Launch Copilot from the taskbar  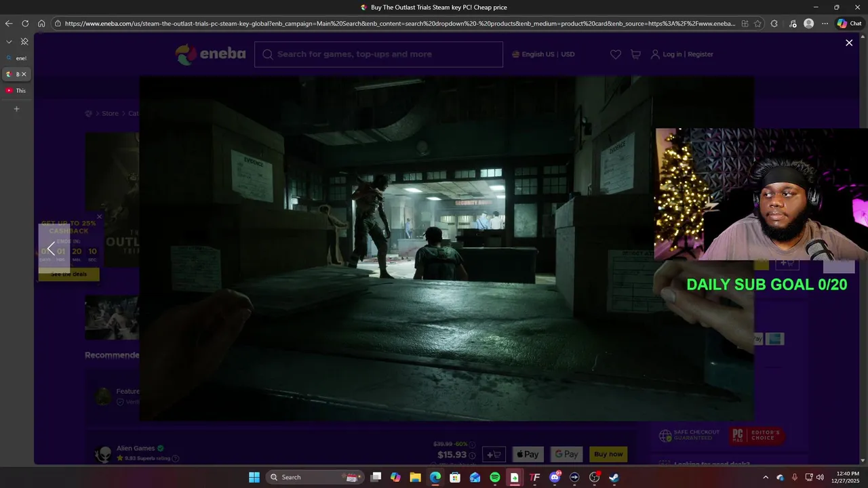(x=395, y=477)
